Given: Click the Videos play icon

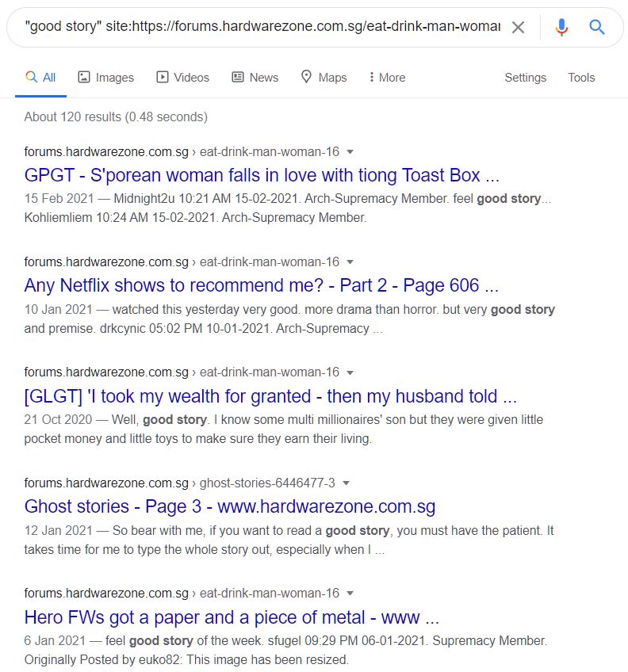Looking at the screenshot, I should pyautogui.click(x=162, y=77).
